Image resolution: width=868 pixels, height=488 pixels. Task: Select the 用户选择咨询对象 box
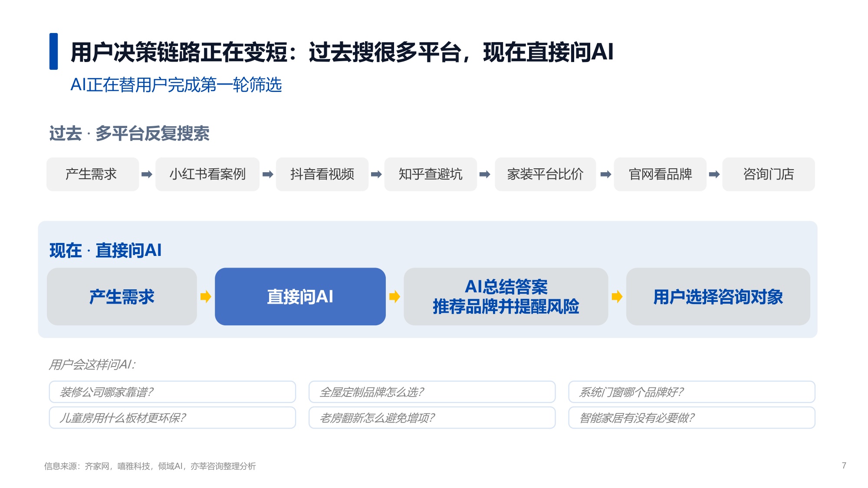718,297
